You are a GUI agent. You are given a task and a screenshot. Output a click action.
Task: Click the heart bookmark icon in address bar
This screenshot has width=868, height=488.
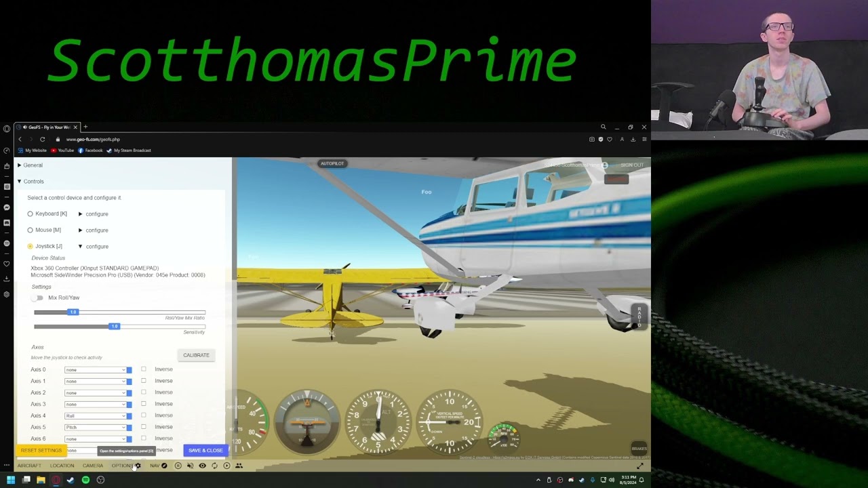click(x=609, y=139)
